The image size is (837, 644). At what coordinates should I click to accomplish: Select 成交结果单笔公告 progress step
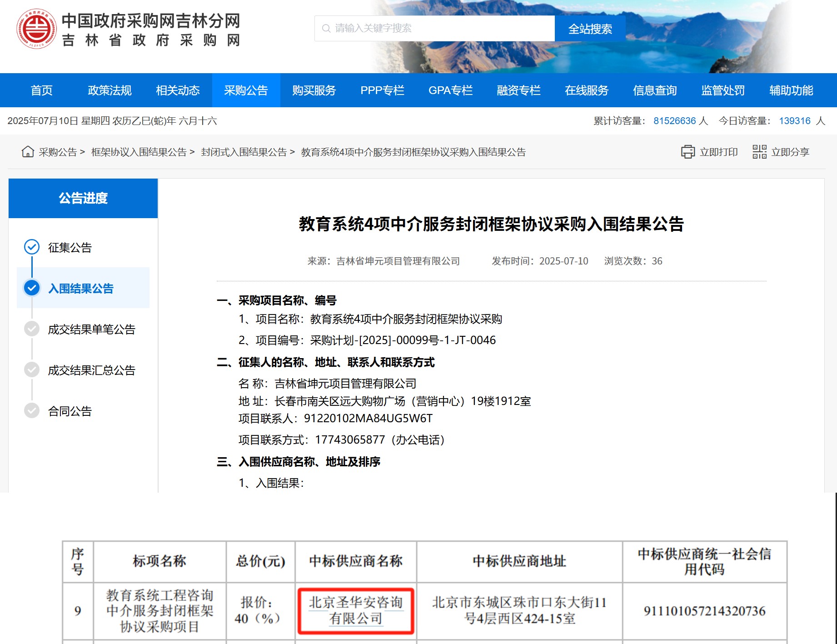(83, 329)
